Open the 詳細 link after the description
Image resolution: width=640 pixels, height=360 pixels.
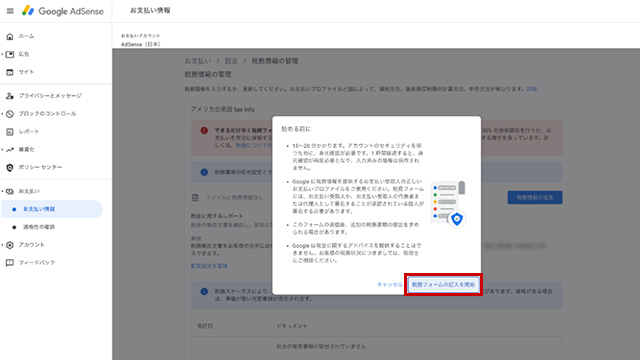(x=531, y=89)
